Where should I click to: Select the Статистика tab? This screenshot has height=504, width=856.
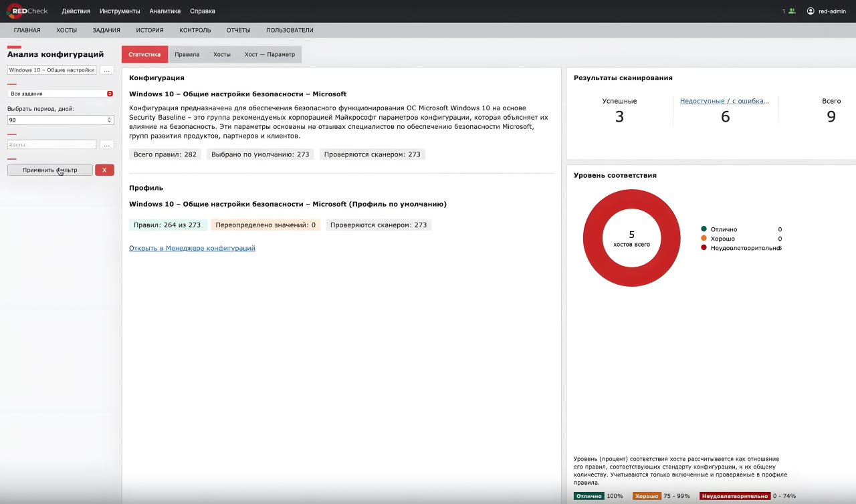click(144, 54)
